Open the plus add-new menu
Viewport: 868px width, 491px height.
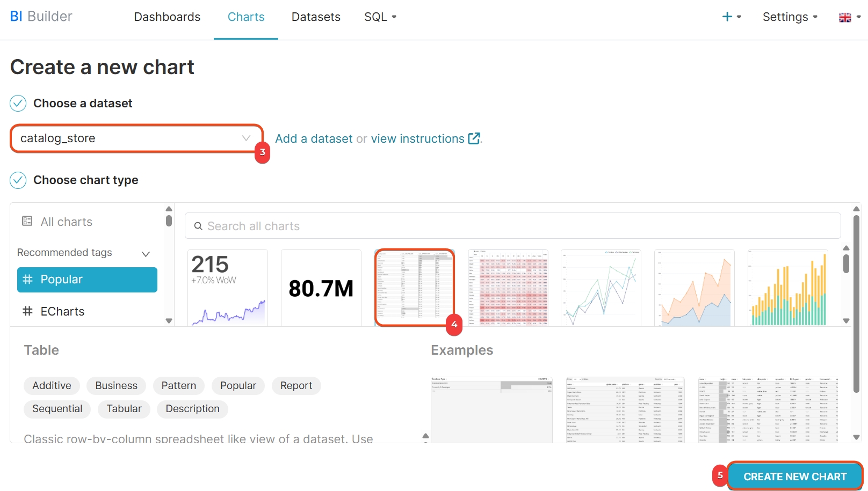click(x=731, y=17)
